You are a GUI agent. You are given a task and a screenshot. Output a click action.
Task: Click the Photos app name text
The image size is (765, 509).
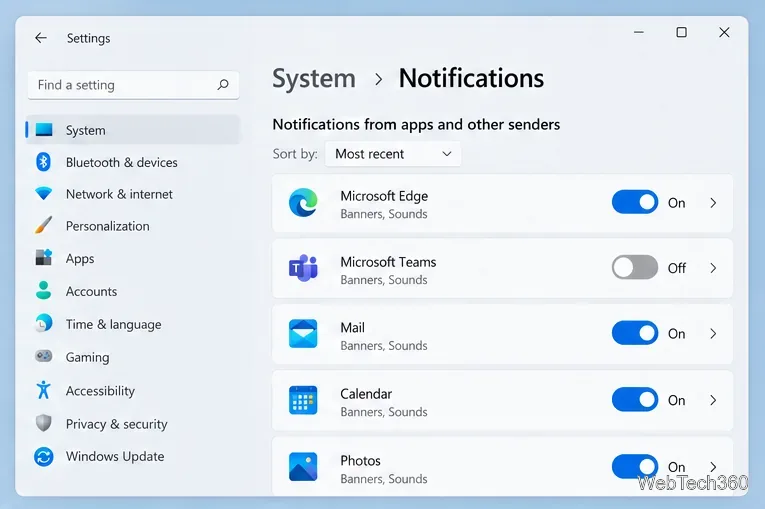360,460
